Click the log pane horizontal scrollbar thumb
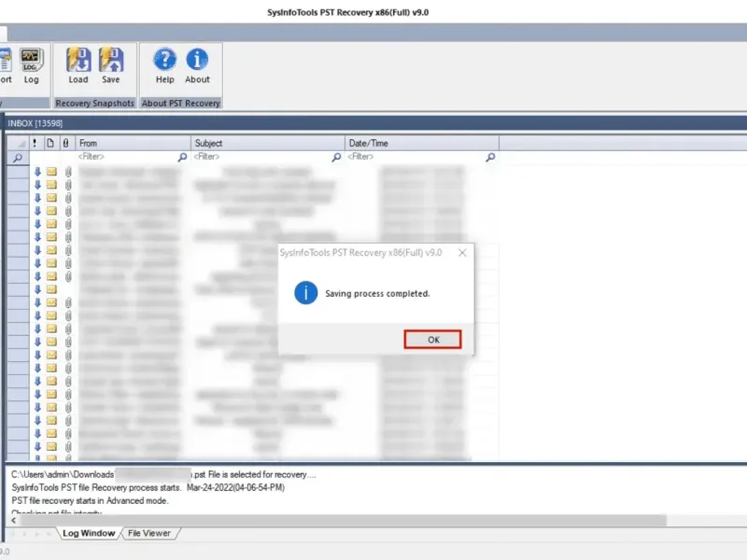Screen dimensions: 747x560 [x=343, y=521]
